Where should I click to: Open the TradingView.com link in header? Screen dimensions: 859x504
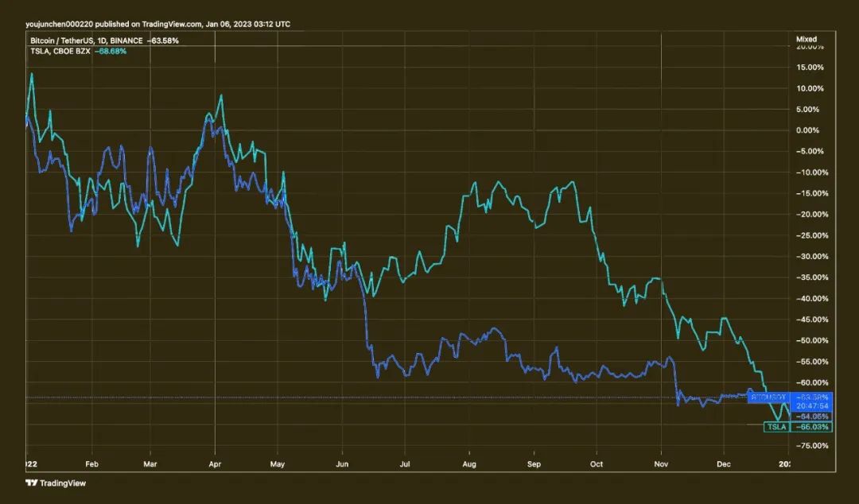coord(172,24)
